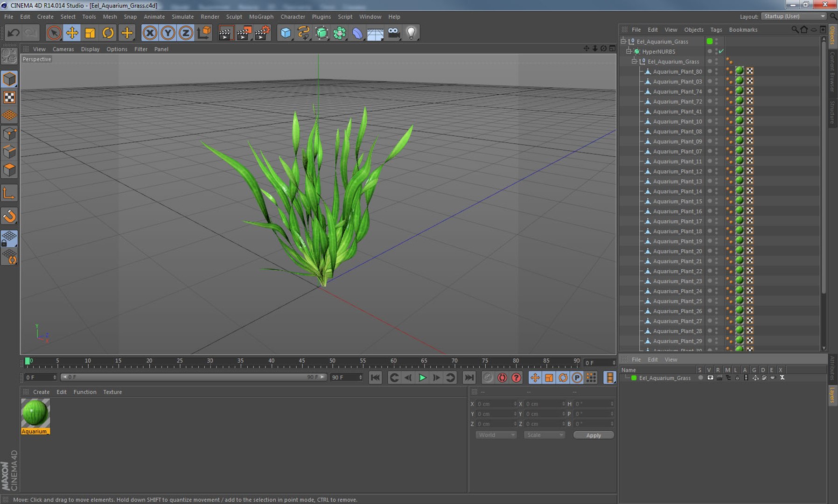Toggle Z-axis lock
Screen dimensions: 838x504
185,33
